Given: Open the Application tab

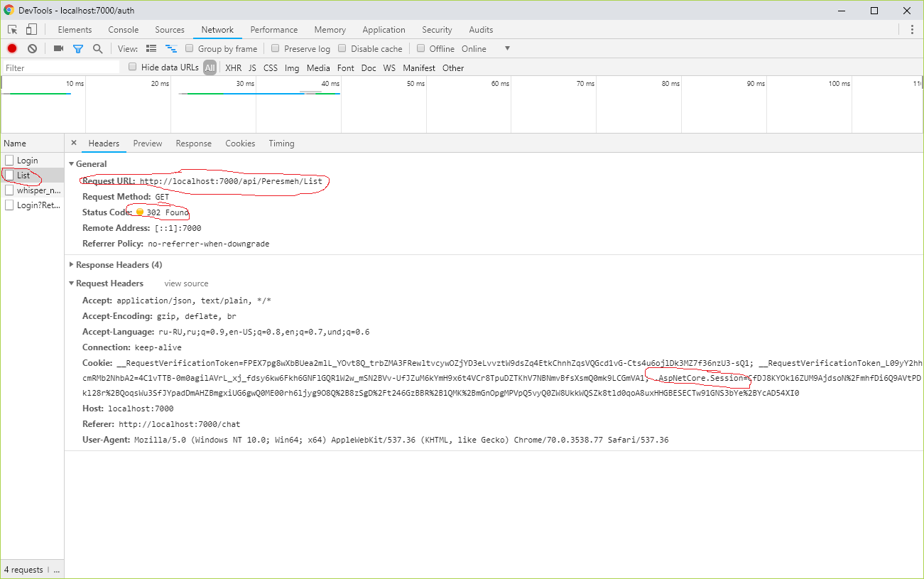Looking at the screenshot, I should 384,30.
